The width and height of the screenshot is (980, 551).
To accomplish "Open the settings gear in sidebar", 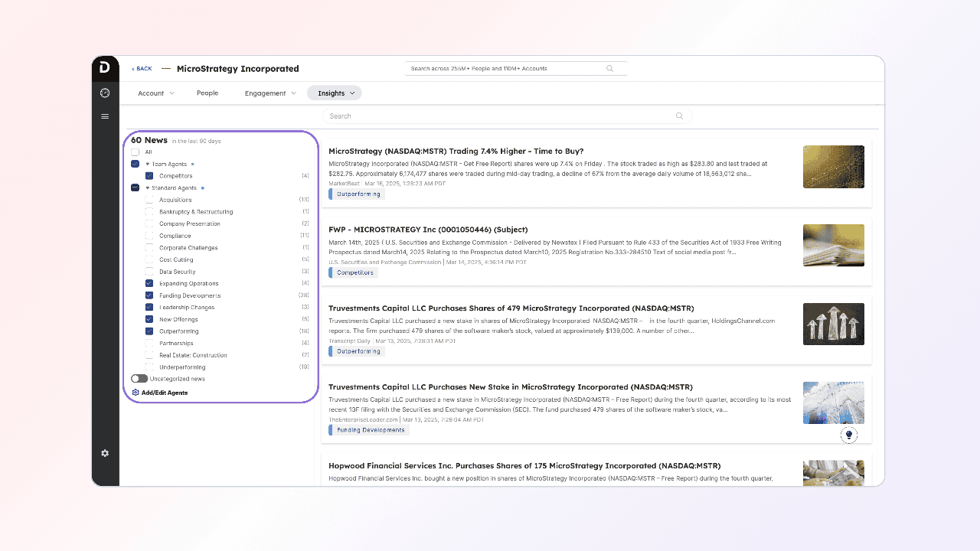I will click(x=105, y=453).
